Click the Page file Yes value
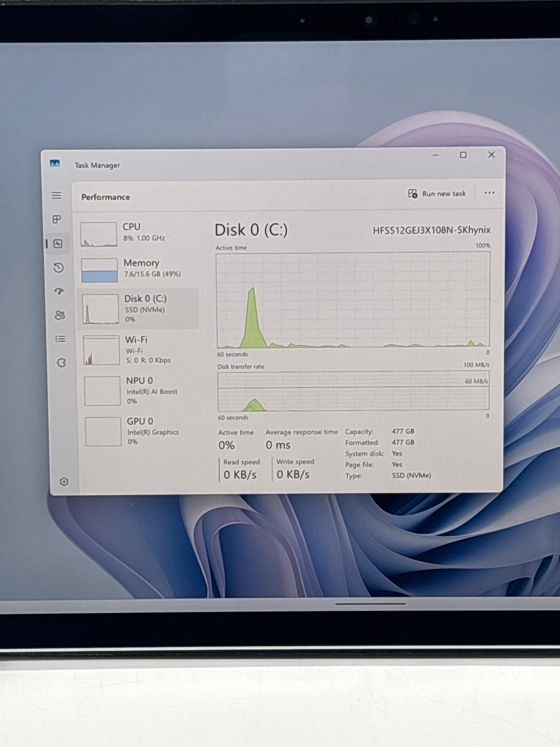 [x=397, y=464]
